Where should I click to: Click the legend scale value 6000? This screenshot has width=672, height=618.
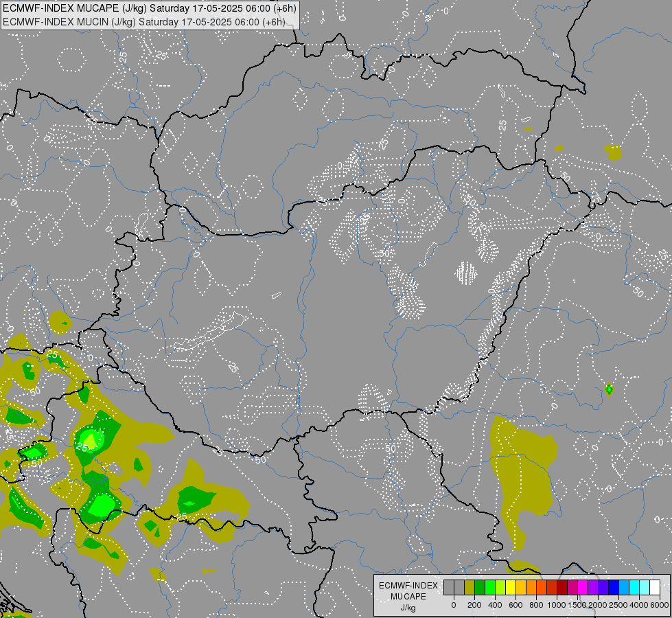point(660,605)
